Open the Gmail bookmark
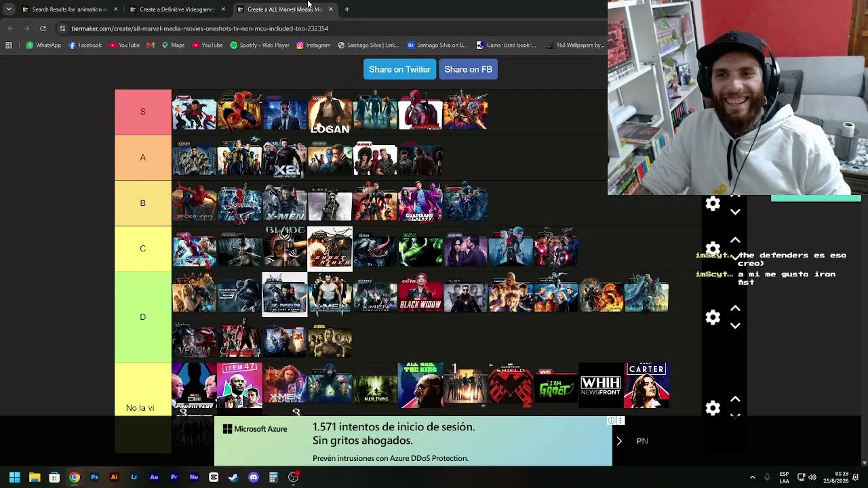This screenshot has width=868, height=488. click(x=151, y=45)
